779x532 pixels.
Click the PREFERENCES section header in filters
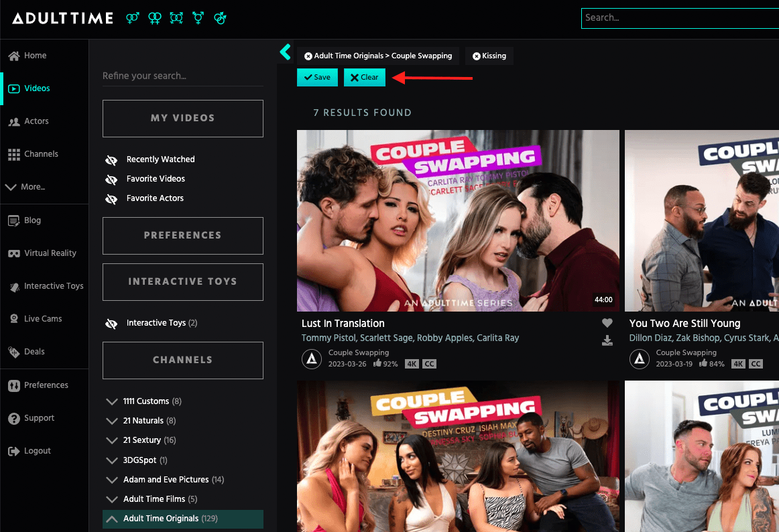183,236
